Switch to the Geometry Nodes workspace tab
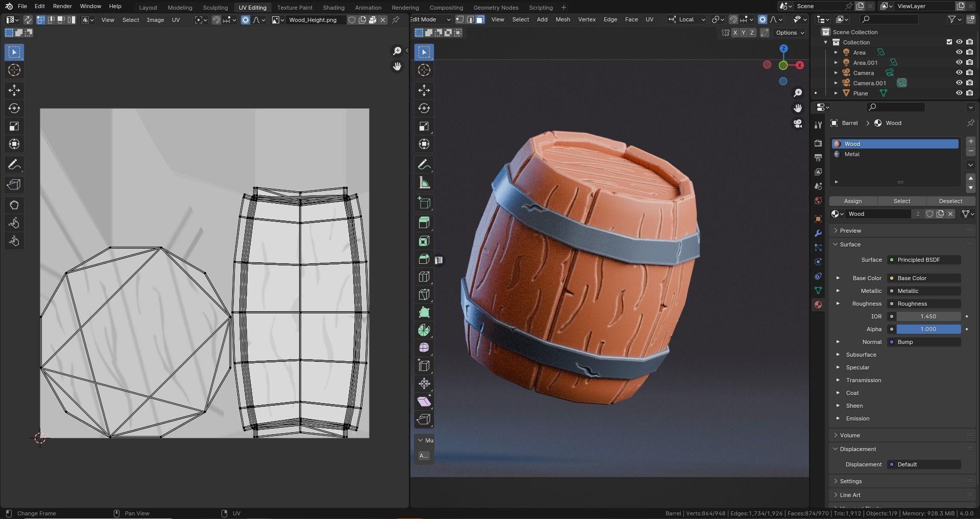The image size is (980, 519). pyautogui.click(x=496, y=8)
